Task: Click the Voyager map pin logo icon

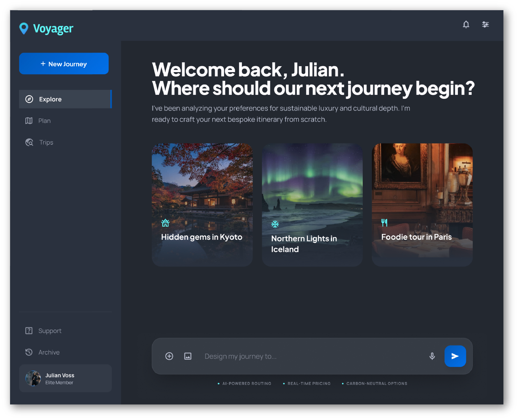Action: (24, 28)
